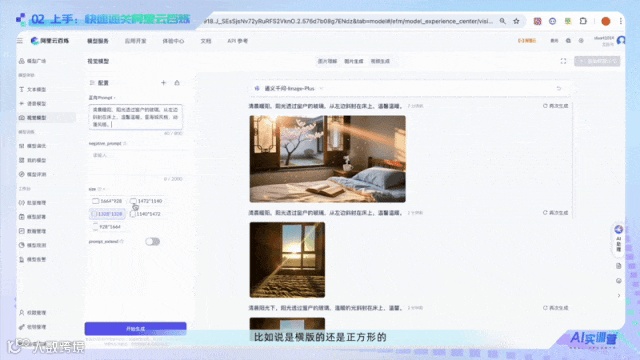Open 模型告警 in the sidebar
The width and height of the screenshot is (640, 360).
pos(33,259)
